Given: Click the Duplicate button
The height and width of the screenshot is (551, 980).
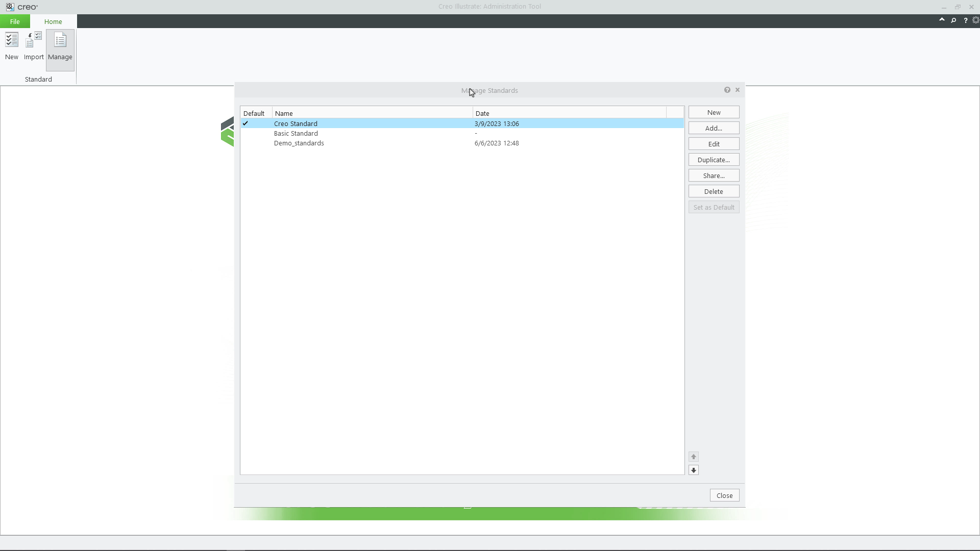Looking at the screenshot, I should 714,159.
